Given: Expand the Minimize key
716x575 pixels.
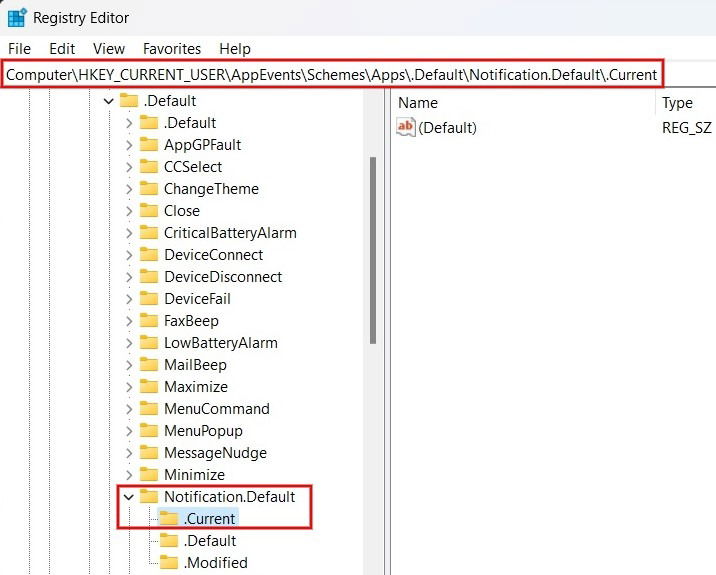Looking at the screenshot, I should click(129, 475).
